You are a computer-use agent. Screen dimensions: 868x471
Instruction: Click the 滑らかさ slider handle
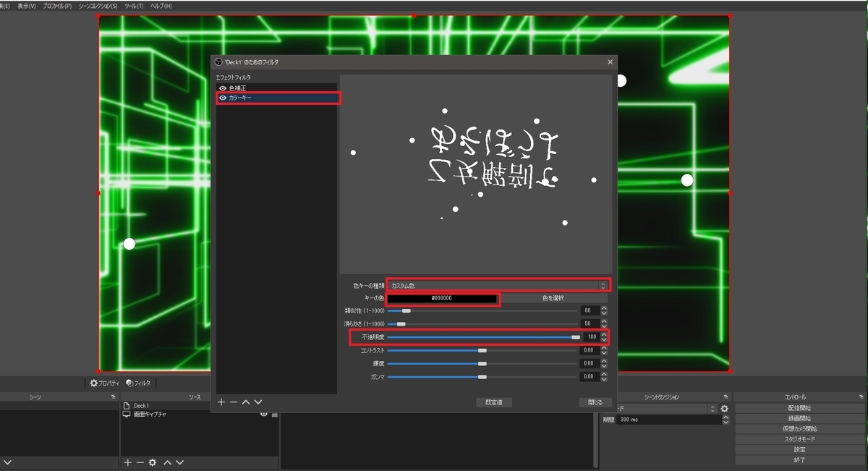tap(401, 323)
